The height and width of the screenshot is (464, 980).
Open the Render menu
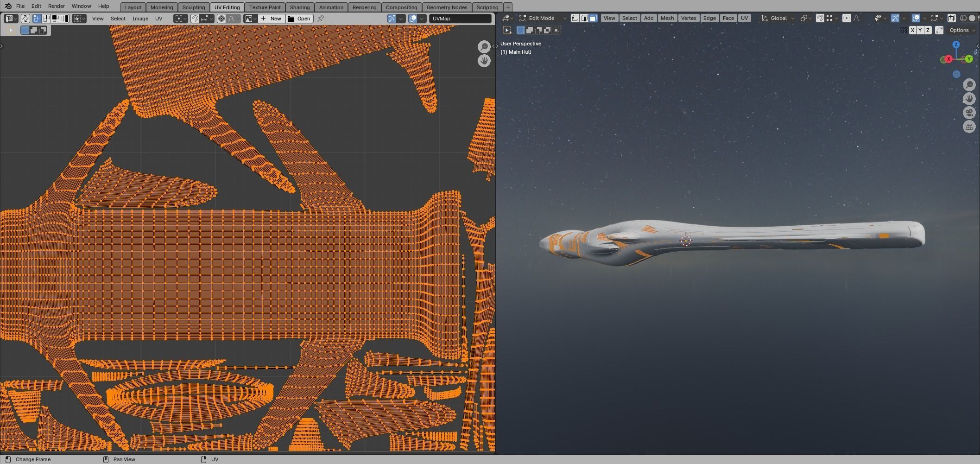56,6
